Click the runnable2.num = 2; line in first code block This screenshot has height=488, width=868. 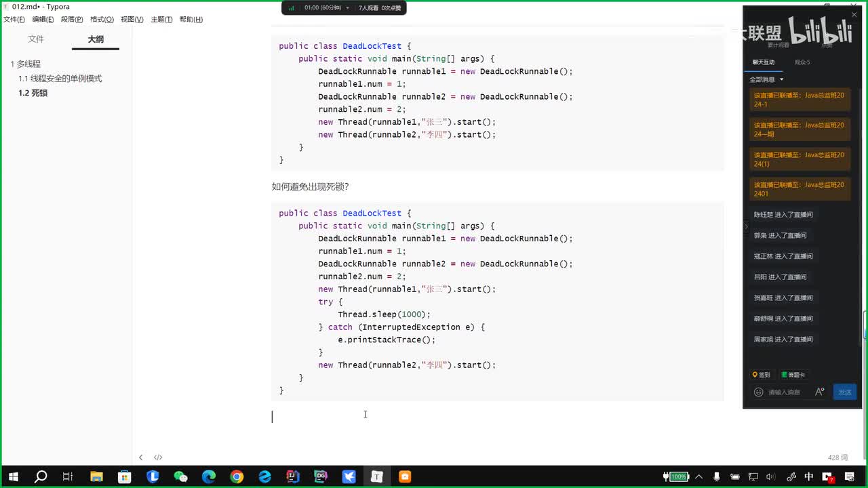pos(362,109)
